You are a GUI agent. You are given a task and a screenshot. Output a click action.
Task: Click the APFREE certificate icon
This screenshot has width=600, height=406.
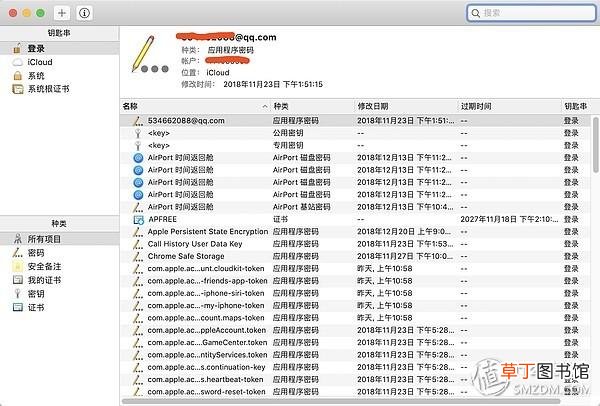(x=138, y=220)
